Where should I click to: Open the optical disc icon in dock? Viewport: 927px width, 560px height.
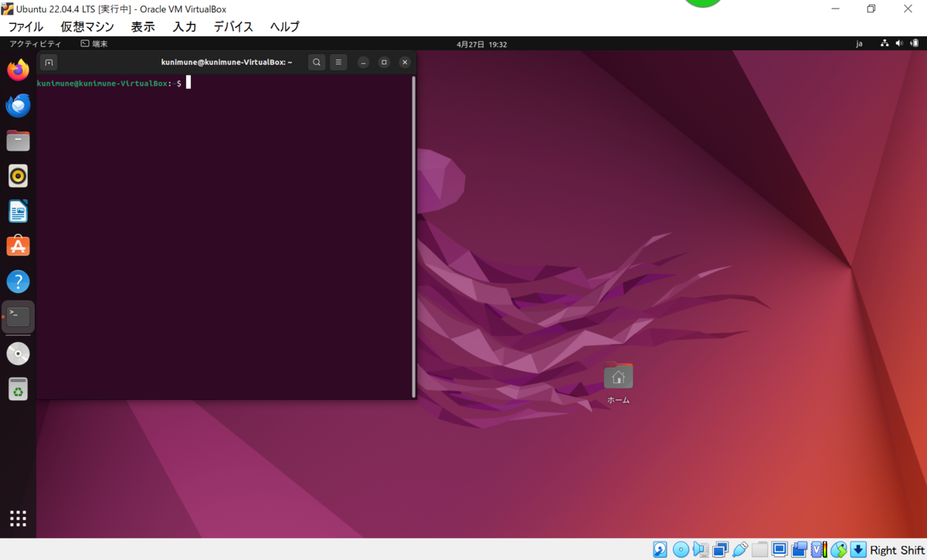[x=18, y=354]
